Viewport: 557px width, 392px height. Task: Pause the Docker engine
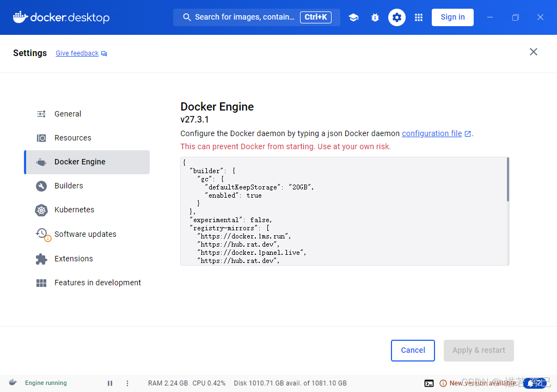coord(110,383)
